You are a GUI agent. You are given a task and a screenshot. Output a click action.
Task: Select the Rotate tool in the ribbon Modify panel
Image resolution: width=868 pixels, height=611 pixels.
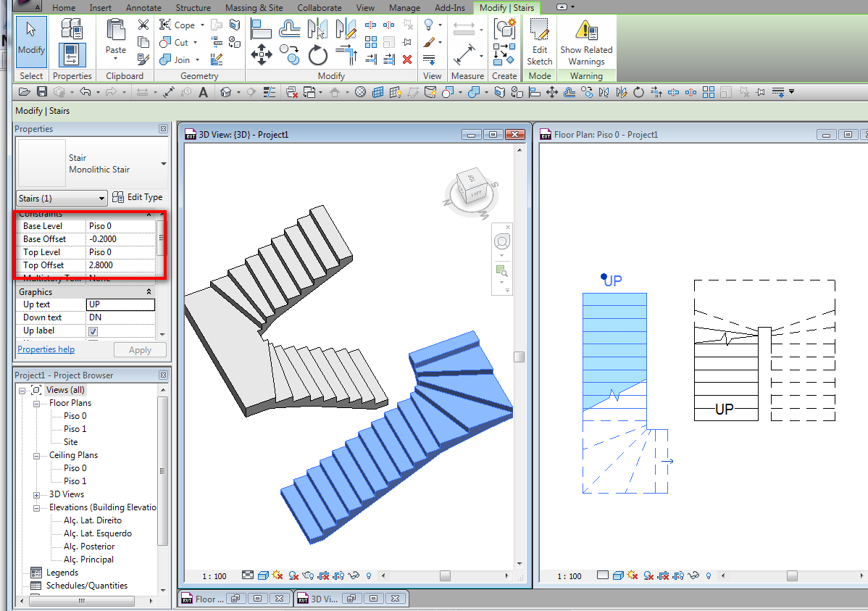(x=318, y=55)
